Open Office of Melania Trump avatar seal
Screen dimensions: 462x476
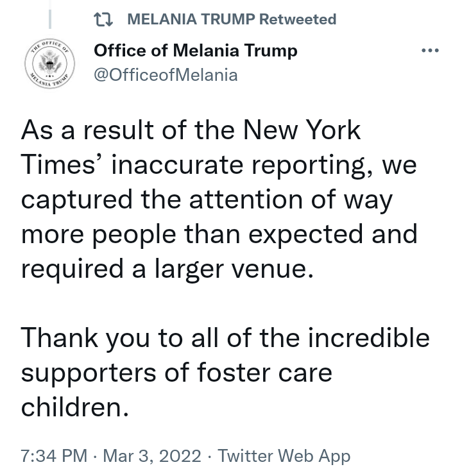tap(50, 64)
